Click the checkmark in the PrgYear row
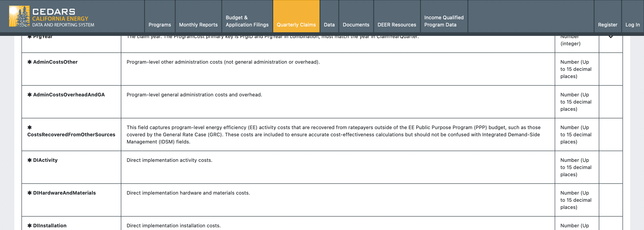 tap(611, 37)
